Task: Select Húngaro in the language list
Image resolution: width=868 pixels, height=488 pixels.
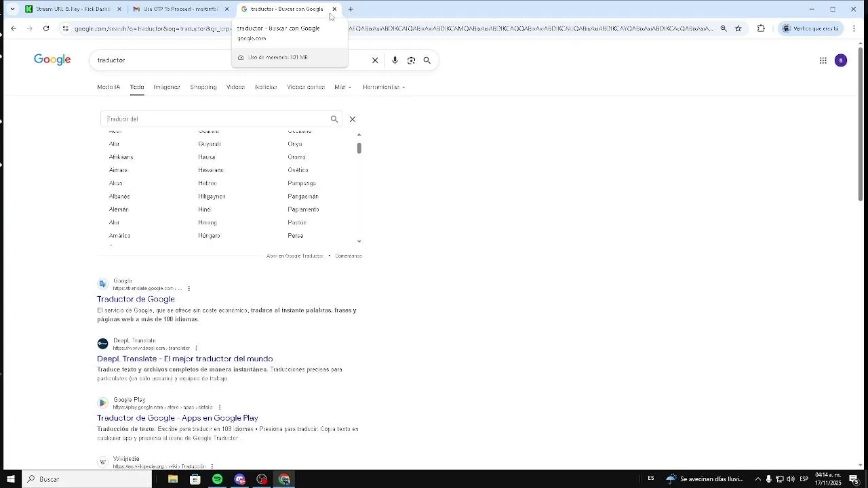Action: click(209, 236)
